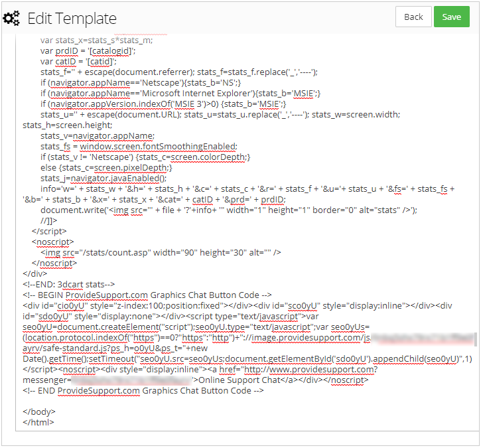The width and height of the screenshot is (481, 448).
Task: Click the 'Date().getTime();setTimeout' code line
Action: tap(247, 358)
